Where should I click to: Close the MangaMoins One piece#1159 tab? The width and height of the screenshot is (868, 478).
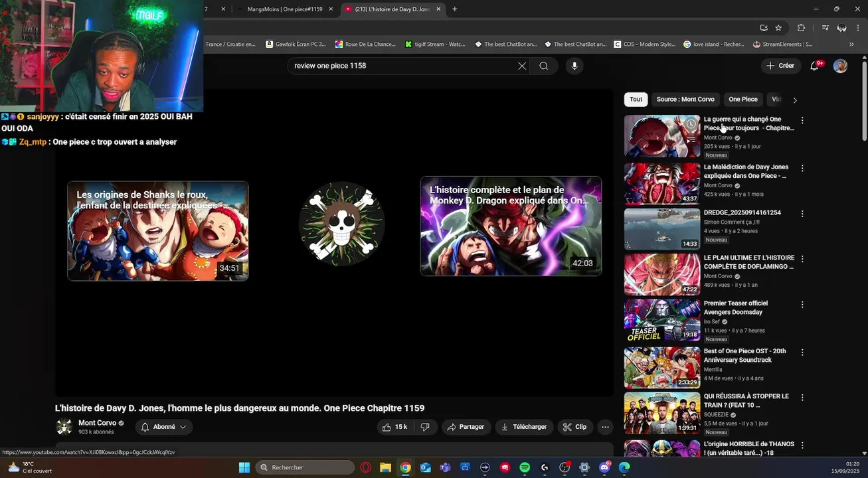[x=331, y=9]
